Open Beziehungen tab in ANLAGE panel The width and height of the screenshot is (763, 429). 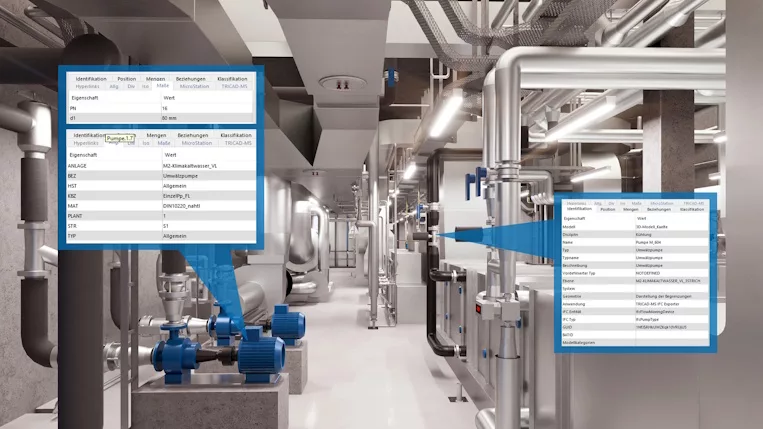(193, 135)
